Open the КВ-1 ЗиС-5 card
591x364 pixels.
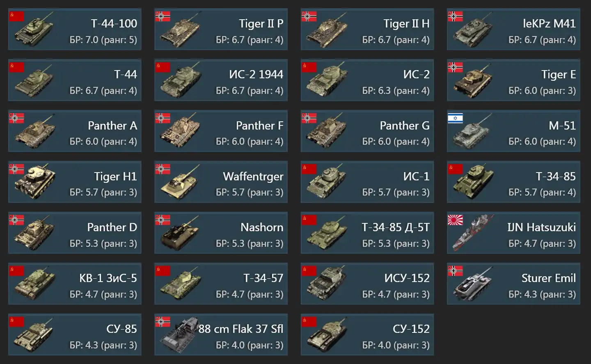coord(75,284)
